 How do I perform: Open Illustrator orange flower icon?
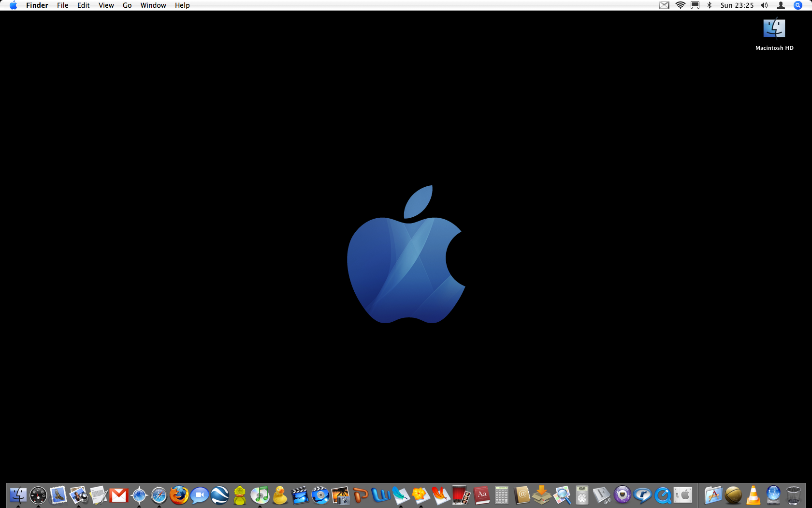point(421,495)
